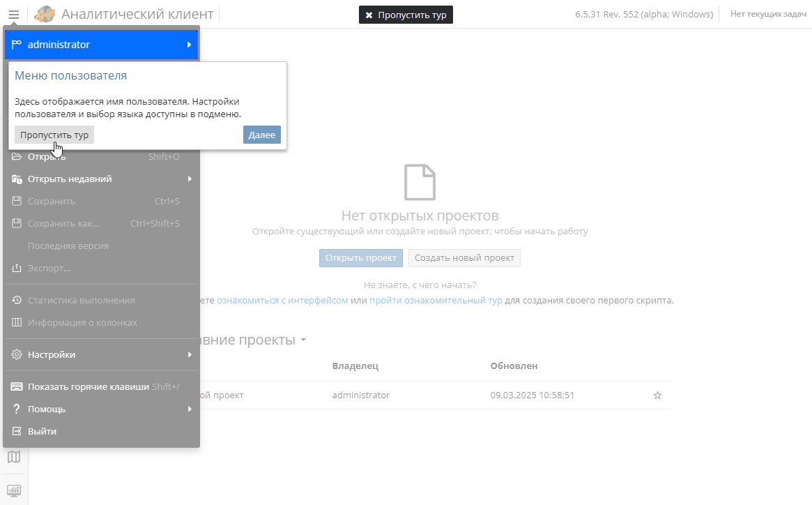The image size is (812, 505).
Task: Click the question mark Help icon
Action: tap(17, 409)
